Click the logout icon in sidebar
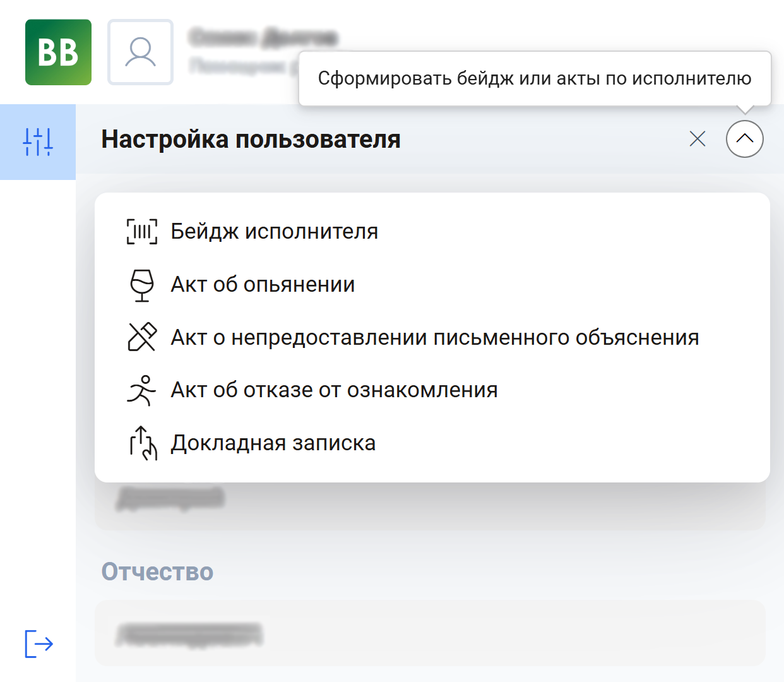 [x=39, y=643]
